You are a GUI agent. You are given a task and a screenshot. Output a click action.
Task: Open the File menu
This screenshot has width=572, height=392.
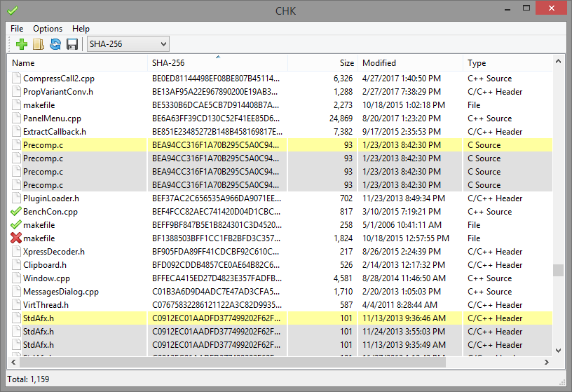pos(17,29)
